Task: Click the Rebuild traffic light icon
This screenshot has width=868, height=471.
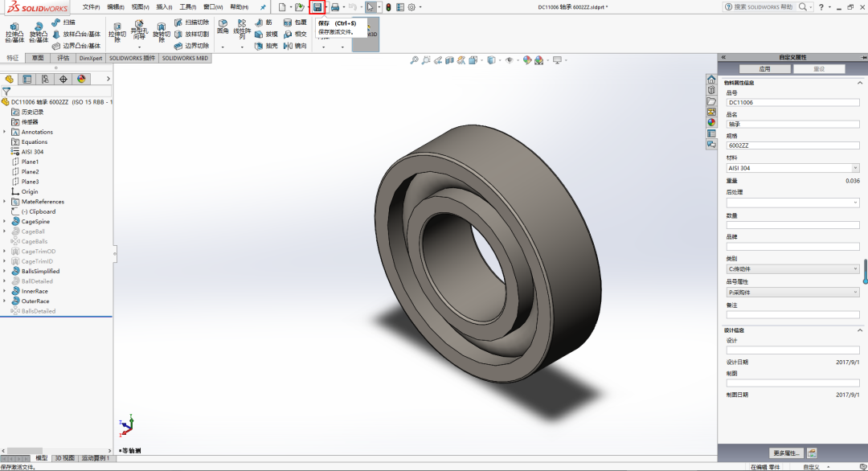Action: (389, 7)
